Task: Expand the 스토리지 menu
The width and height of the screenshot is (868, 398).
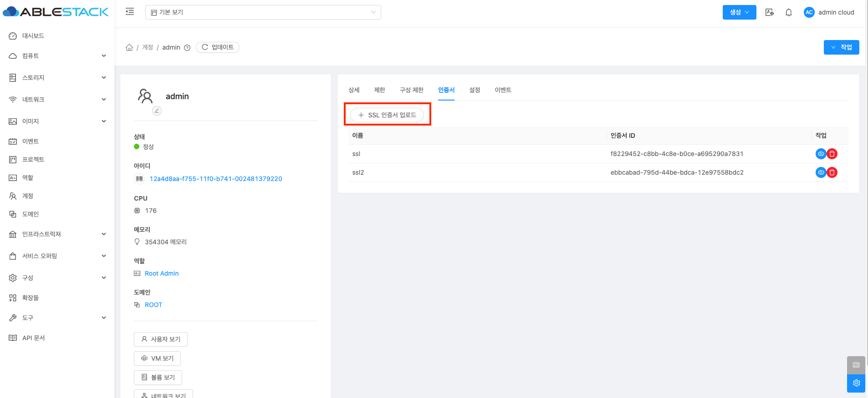Action: click(57, 78)
